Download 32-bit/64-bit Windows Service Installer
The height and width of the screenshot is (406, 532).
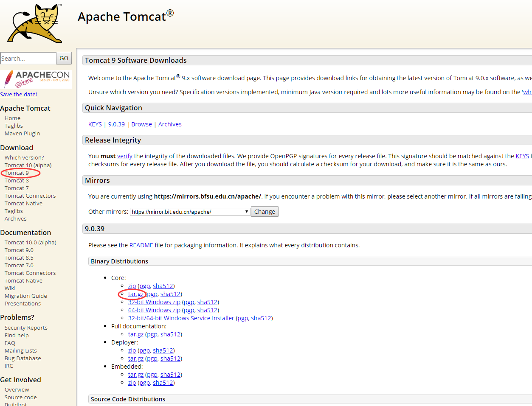[181, 318]
